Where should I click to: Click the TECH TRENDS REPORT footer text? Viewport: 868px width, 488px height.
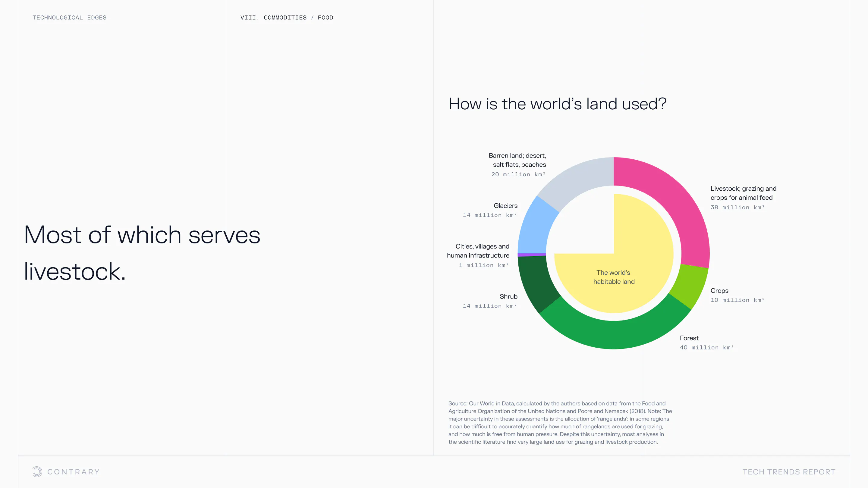(x=789, y=472)
